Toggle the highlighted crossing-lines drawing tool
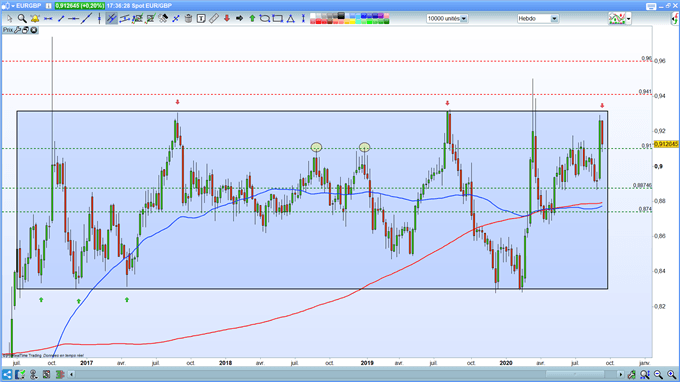This screenshot has width=680, height=382. pos(111,19)
